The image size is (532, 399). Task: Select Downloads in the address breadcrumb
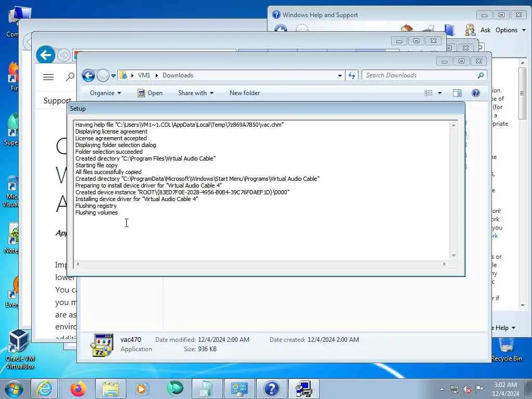click(178, 75)
